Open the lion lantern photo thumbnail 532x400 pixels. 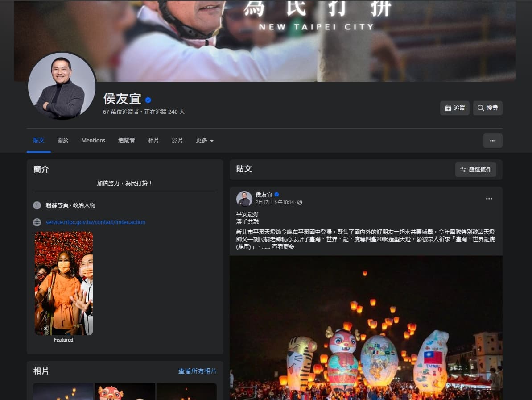click(125, 392)
